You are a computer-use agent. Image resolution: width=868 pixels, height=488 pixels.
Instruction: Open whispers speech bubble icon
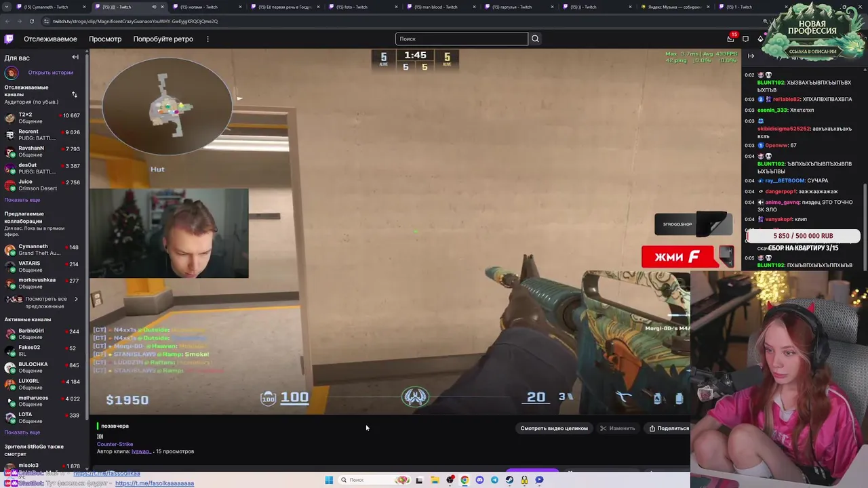(x=745, y=39)
